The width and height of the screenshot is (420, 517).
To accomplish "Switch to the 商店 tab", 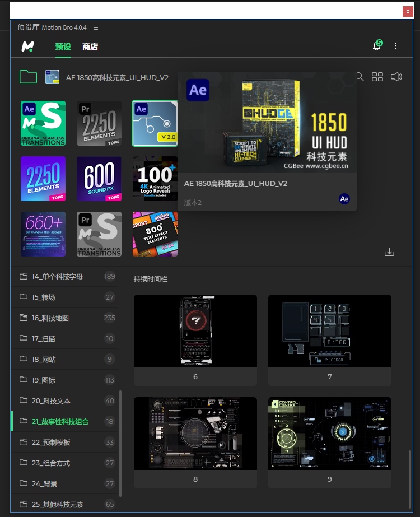I will point(90,47).
